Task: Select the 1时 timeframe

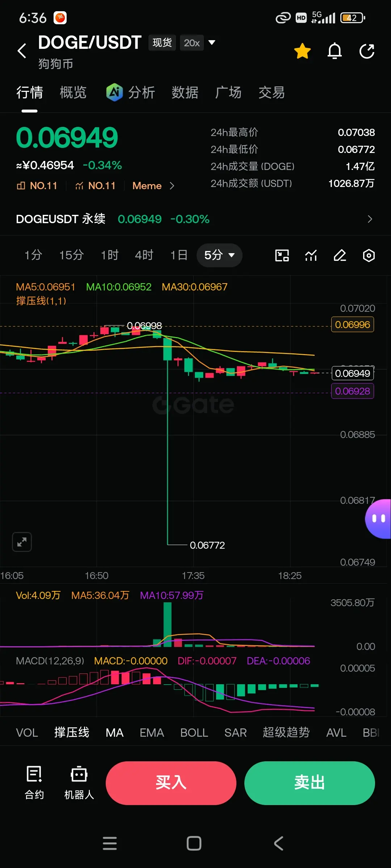Action: pos(110,255)
